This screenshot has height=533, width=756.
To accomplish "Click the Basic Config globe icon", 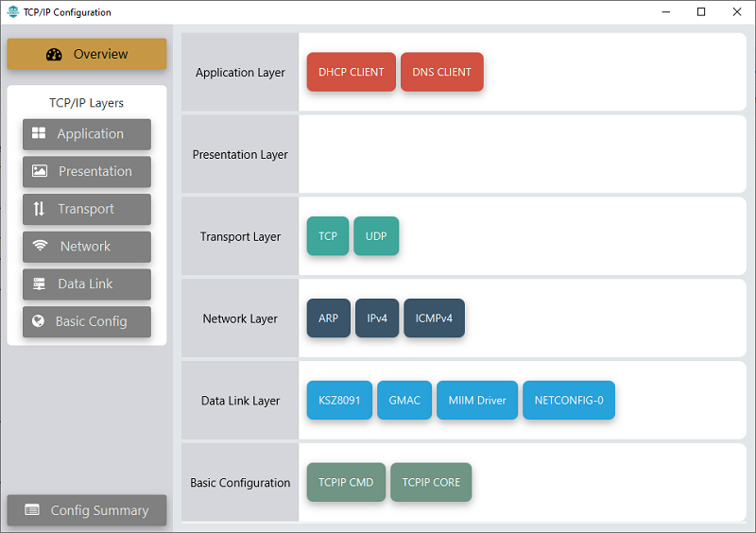I will (38, 321).
